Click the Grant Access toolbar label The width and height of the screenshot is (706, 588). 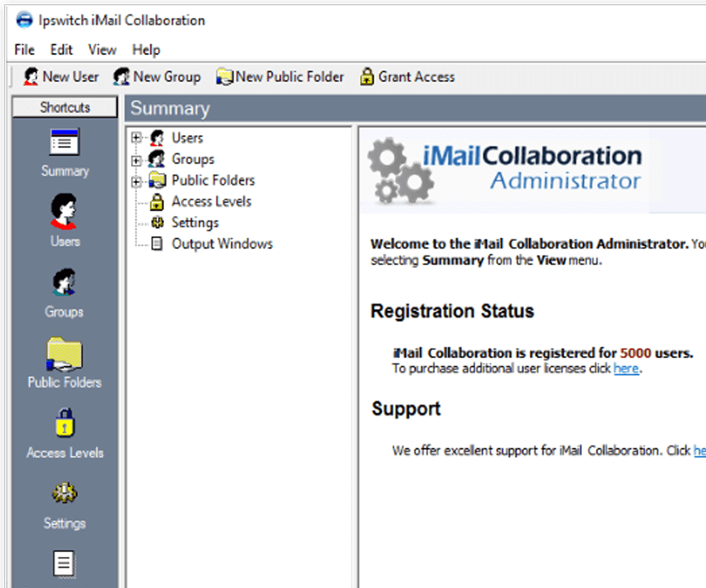pos(417,77)
